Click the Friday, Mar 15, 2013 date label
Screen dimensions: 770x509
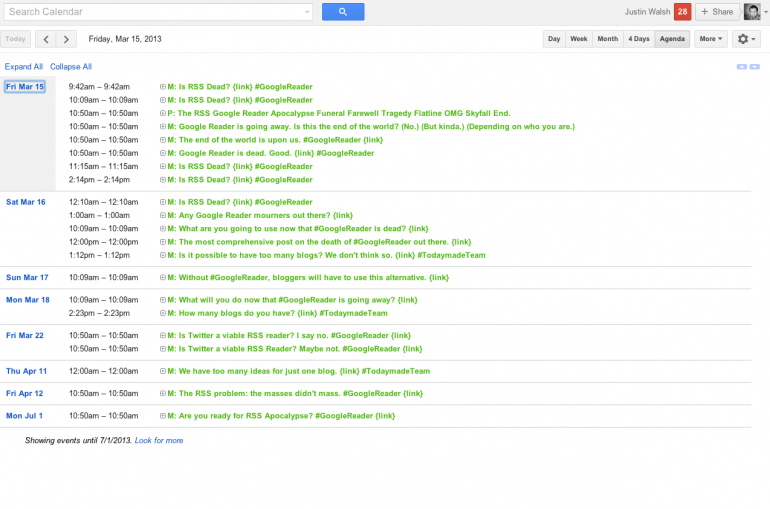click(125, 39)
